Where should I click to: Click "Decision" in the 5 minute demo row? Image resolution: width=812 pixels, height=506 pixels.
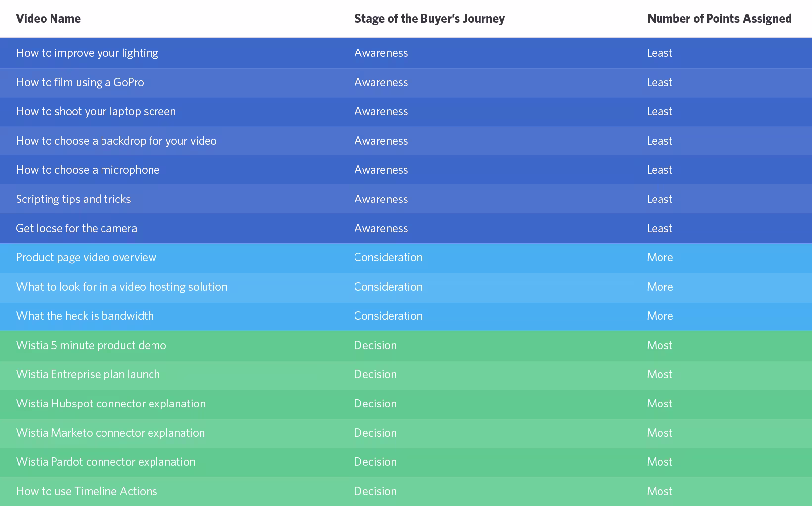375,345
